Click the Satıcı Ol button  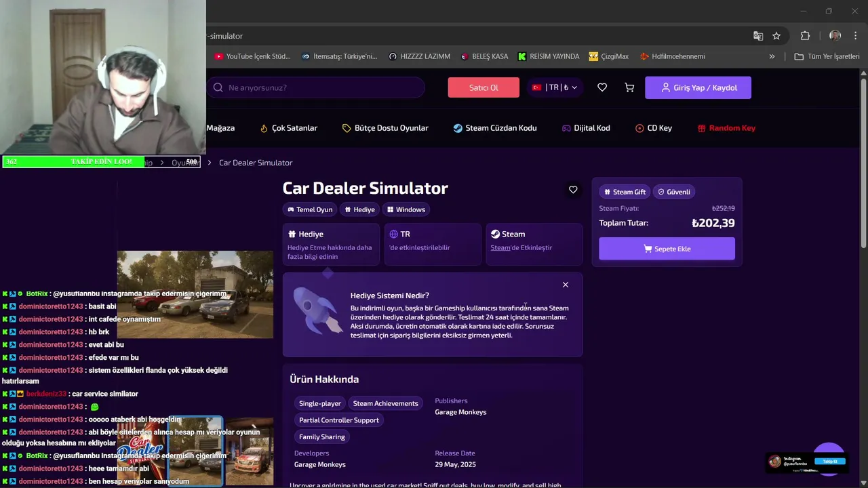484,87
